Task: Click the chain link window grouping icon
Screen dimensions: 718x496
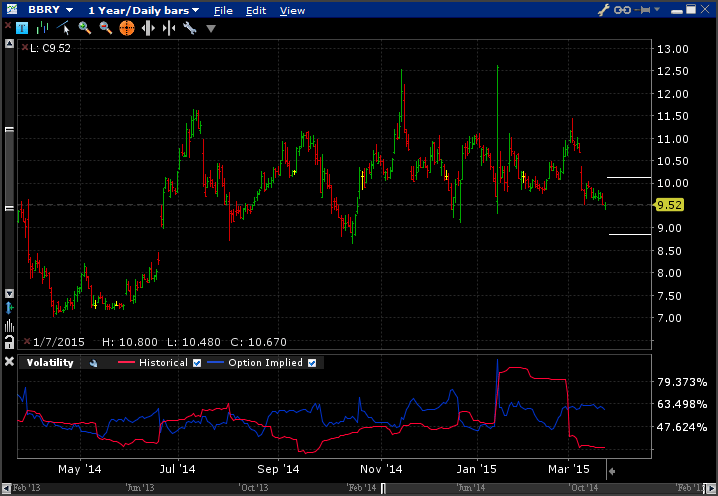Action: 622,10
